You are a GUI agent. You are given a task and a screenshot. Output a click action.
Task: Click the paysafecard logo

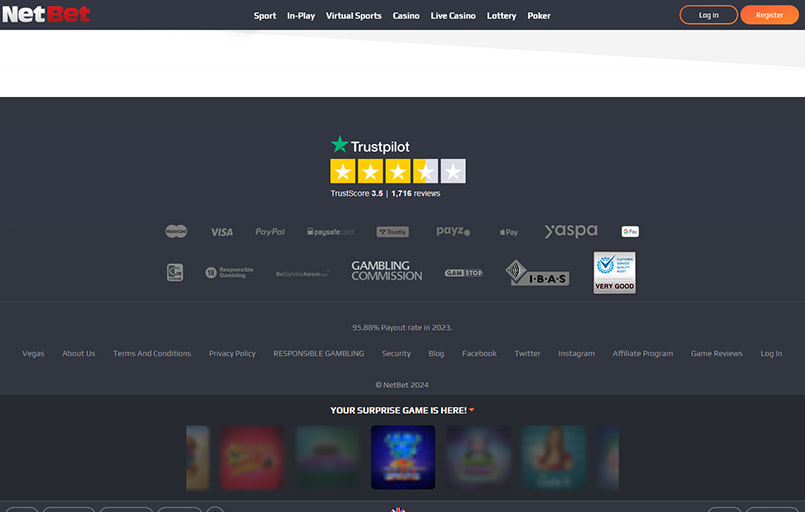coord(331,232)
